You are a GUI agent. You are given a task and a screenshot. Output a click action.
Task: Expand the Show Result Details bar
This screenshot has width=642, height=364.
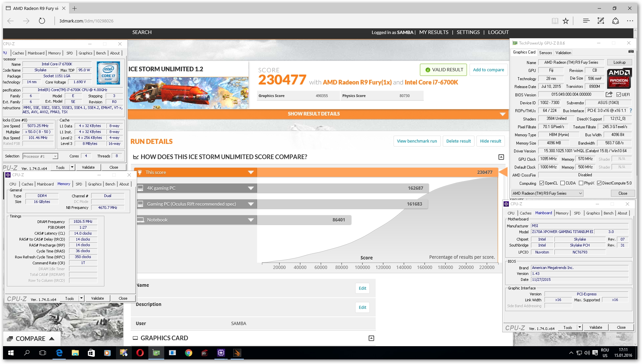pos(318,114)
